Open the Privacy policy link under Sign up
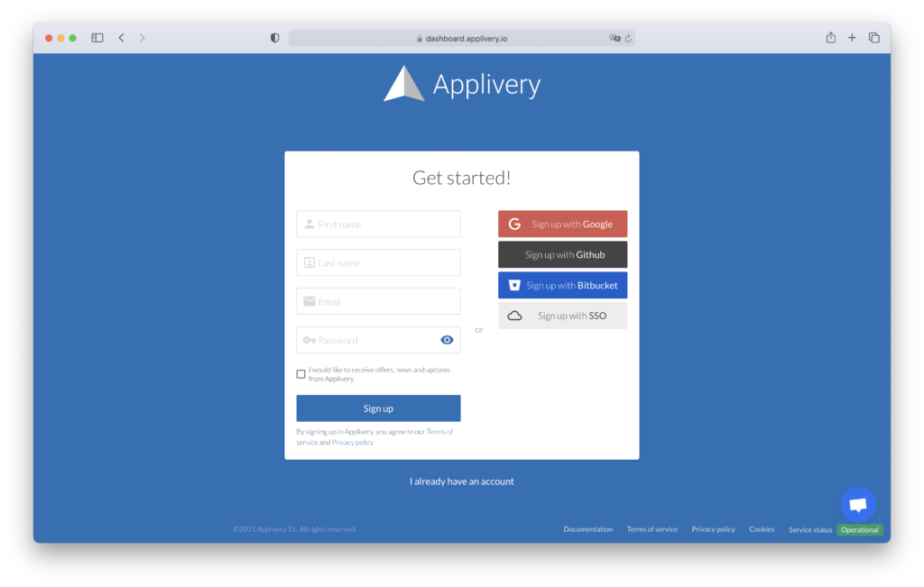The height and width of the screenshot is (587, 924). (x=353, y=442)
